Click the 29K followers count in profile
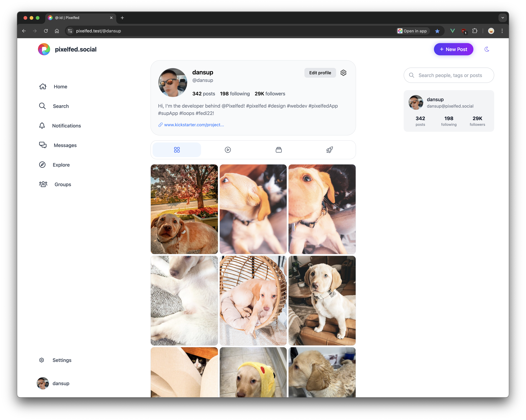Screen dimensions: 526x420 tap(270, 94)
